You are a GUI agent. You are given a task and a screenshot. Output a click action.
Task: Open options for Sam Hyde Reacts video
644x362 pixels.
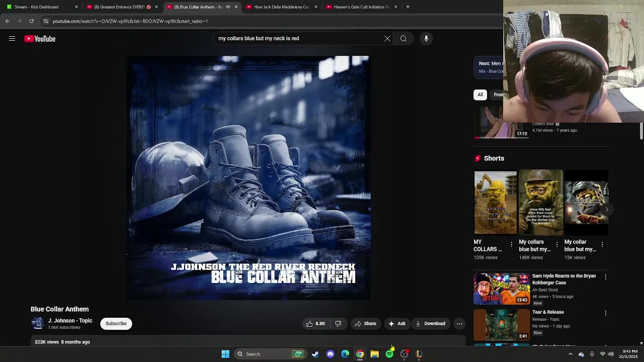(x=605, y=277)
